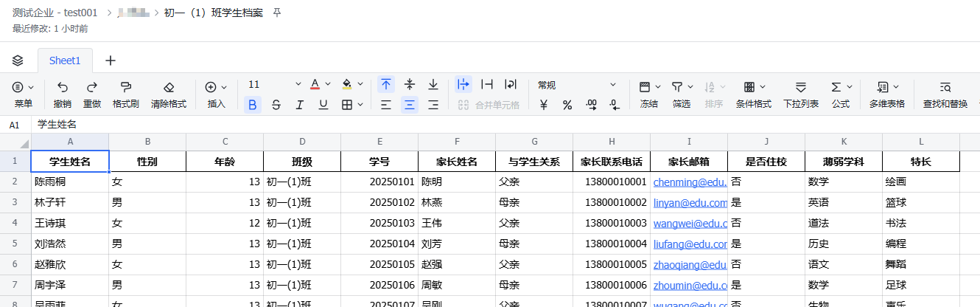
Task: Toggle strikethrough formatting
Action: pyautogui.click(x=276, y=105)
